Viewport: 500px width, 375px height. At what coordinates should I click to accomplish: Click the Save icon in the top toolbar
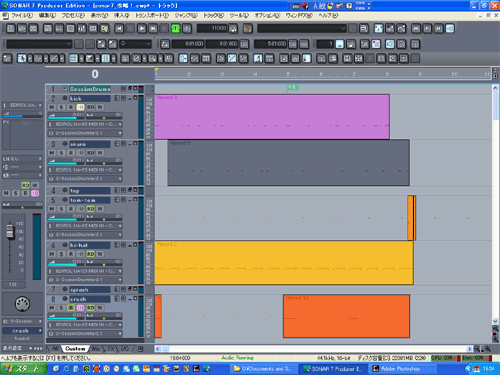(33, 29)
